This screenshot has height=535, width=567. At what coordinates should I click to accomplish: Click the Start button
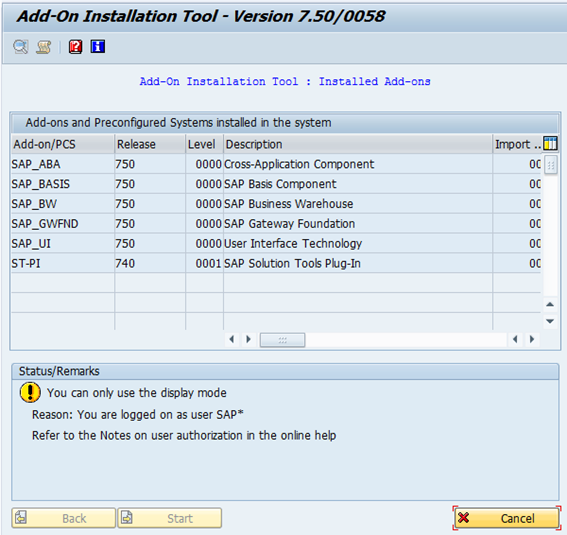pyautogui.click(x=170, y=518)
